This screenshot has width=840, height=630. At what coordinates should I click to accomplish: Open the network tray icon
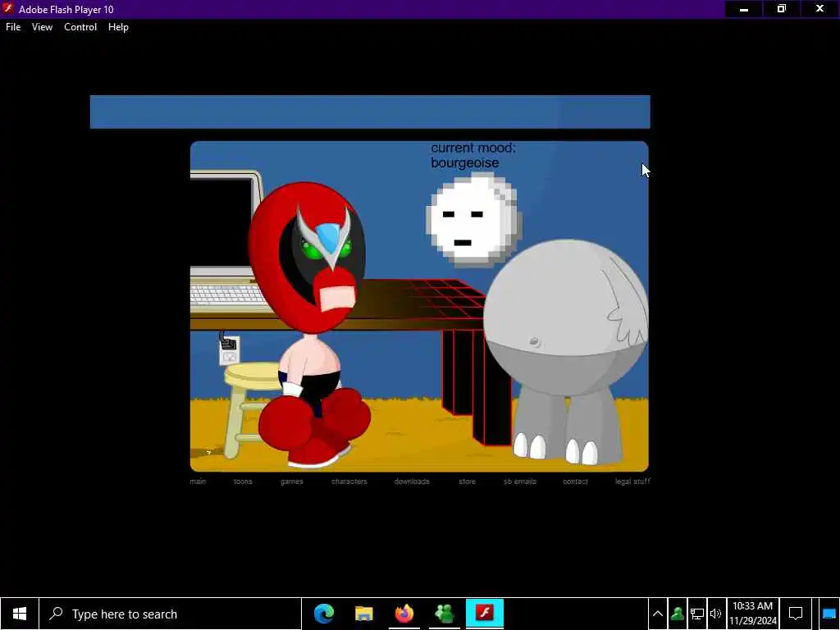point(697,614)
